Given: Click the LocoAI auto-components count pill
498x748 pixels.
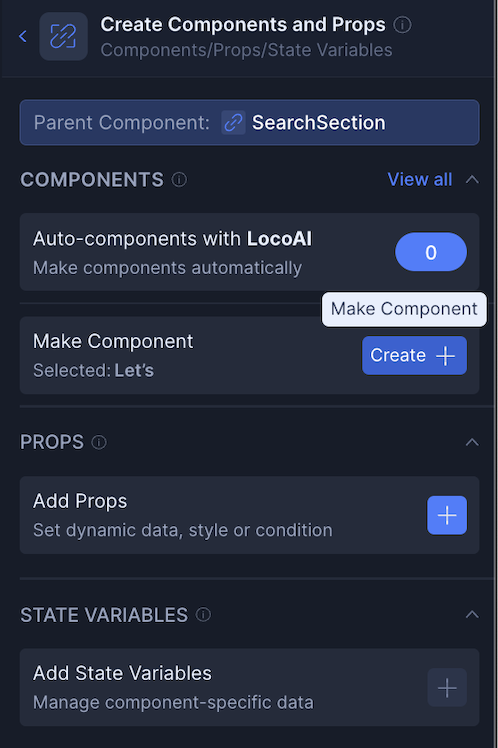Looking at the screenshot, I should coord(431,252).
